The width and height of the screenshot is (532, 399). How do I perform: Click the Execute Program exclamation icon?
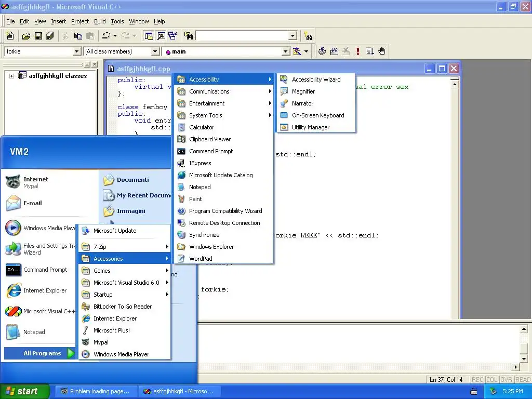357,51
